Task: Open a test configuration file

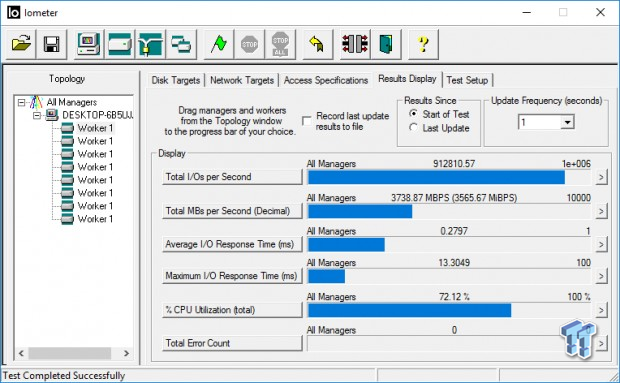Action: click(x=21, y=43)
